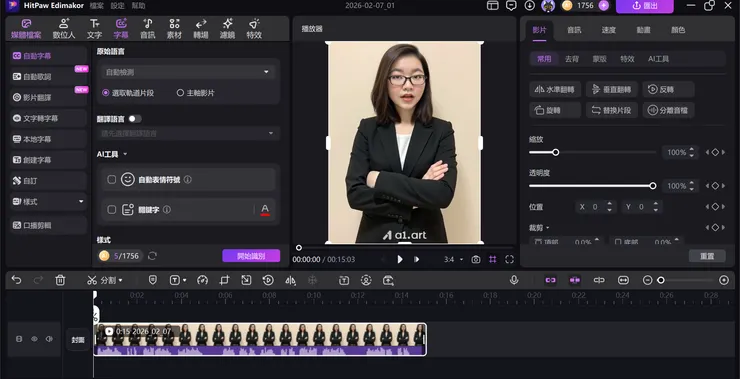The height and width of the screenshot is (379, 740).
Task: Expand the 裁剪 crop section
Action: click(547, 228)
